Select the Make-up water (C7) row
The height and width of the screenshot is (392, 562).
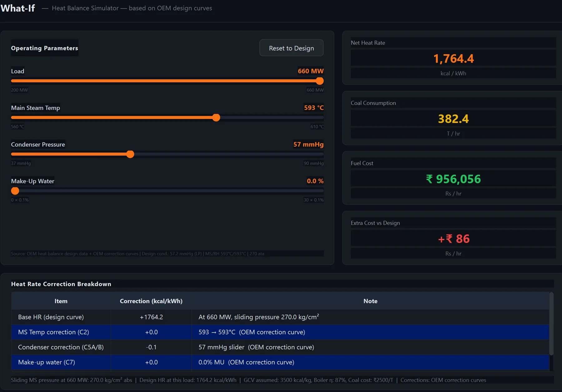click(280, 362)
